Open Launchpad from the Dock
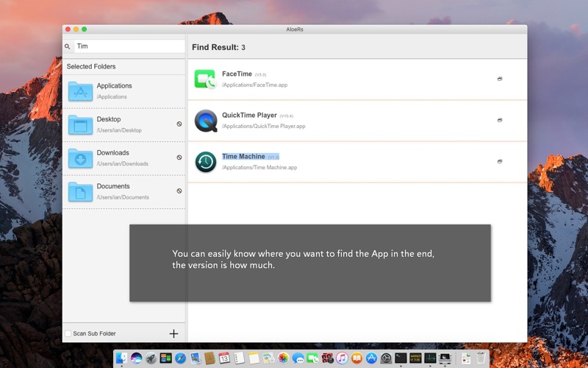This screenshot has height=368, width=588. click(x=151, y=358)
